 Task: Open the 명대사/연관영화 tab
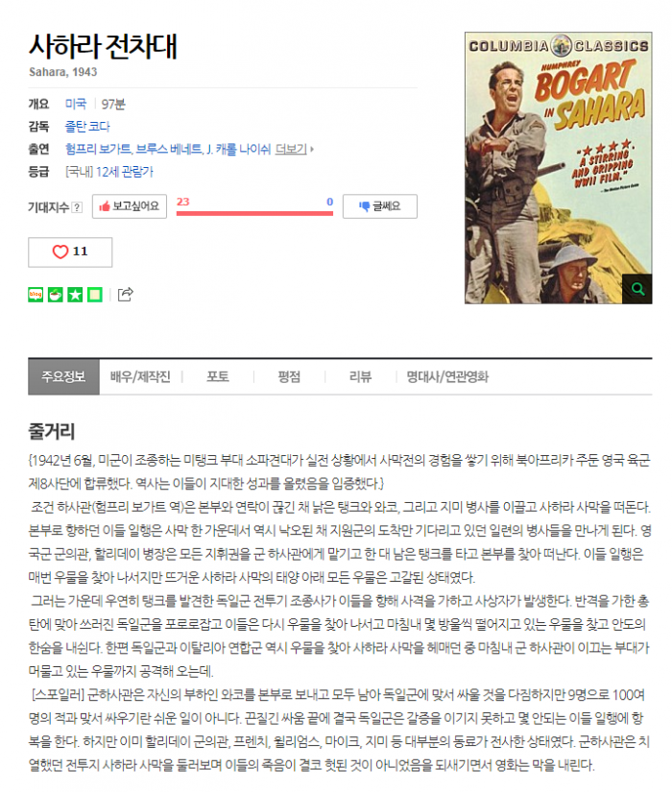(447, 377)
